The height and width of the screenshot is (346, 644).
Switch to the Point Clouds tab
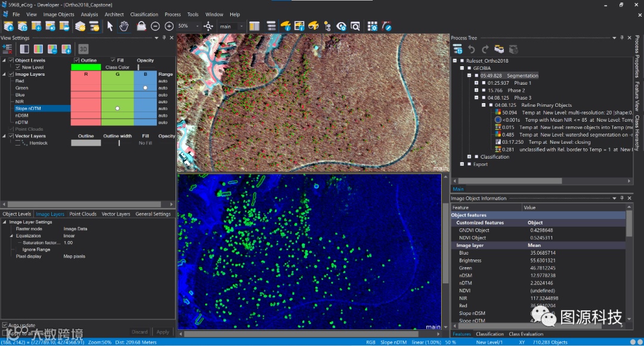click(83, 214)
